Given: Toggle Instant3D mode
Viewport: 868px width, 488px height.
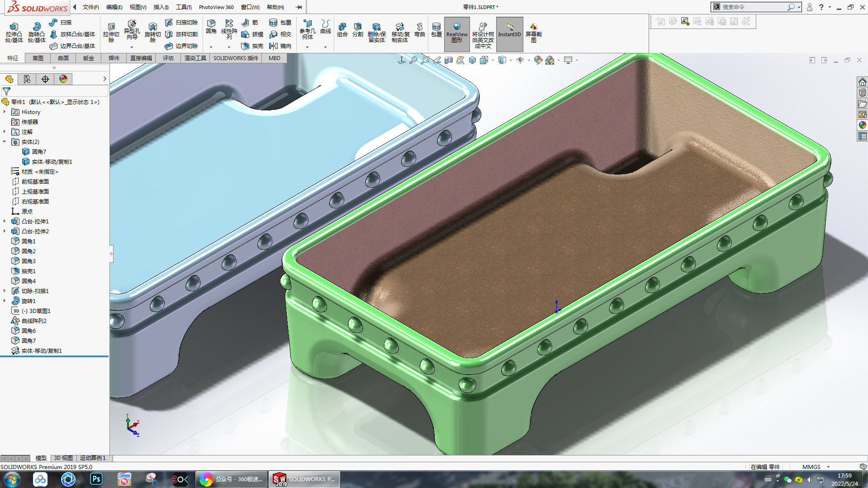Looking at the screenshot, I should point(510,34).
